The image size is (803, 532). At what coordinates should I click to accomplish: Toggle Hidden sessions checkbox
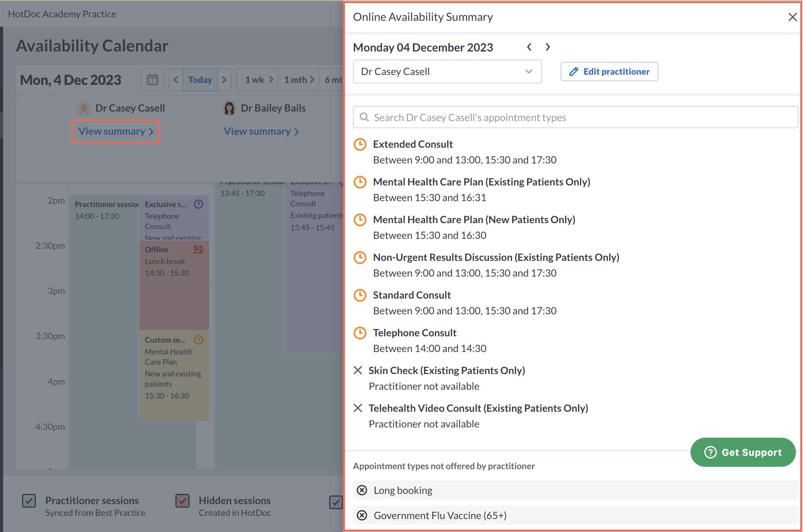click(x=182, y=501)
